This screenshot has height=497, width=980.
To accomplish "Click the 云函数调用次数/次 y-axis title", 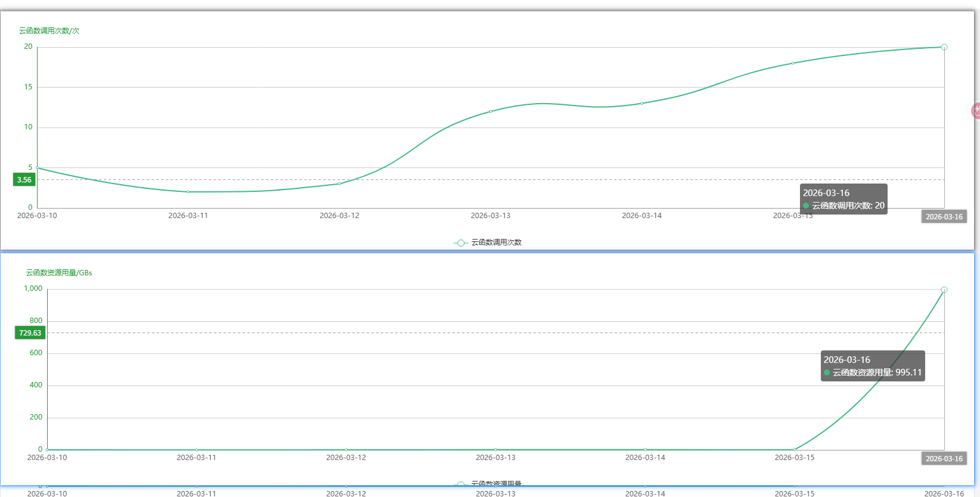I will pos(49,31).
